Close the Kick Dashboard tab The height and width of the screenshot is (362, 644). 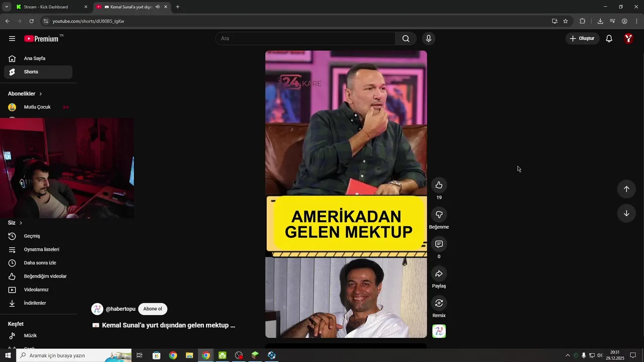tap(86, 7)
